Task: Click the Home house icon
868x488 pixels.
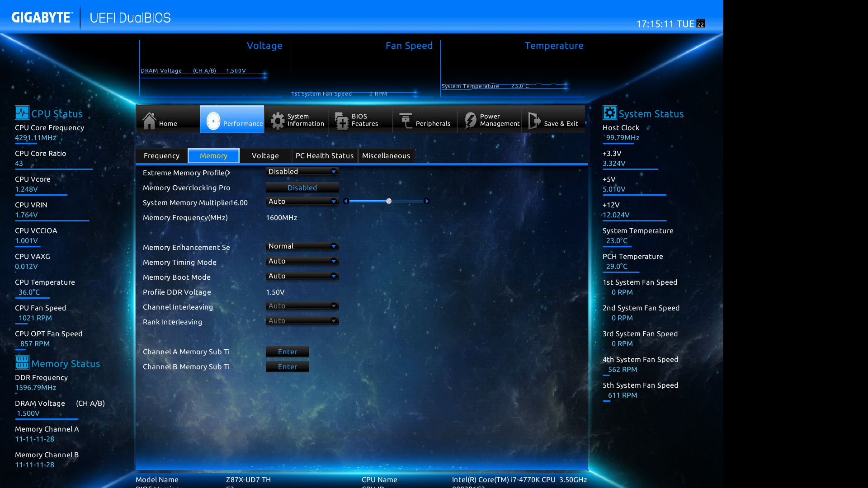Action: click(149, 120)
